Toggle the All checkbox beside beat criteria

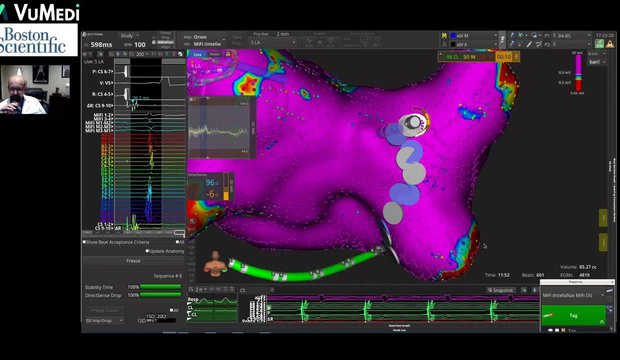click(x=178, y=242)
